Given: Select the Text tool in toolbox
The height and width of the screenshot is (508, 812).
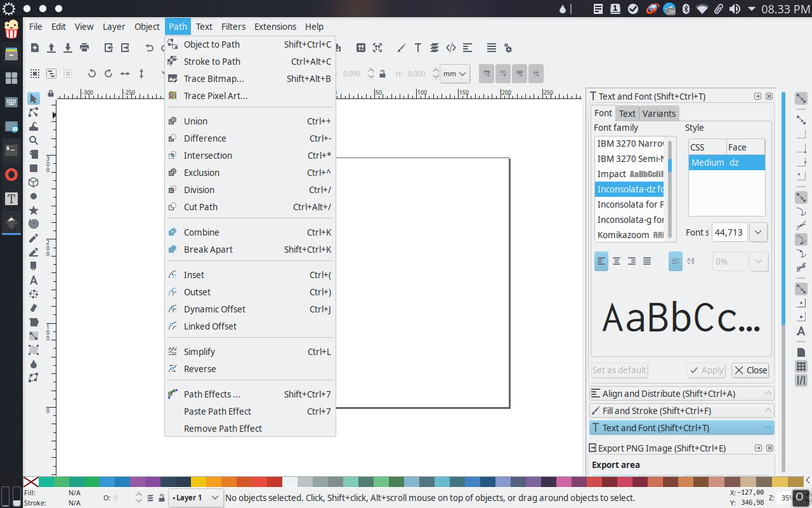Looking at the screenshot, I should [34, 280].
